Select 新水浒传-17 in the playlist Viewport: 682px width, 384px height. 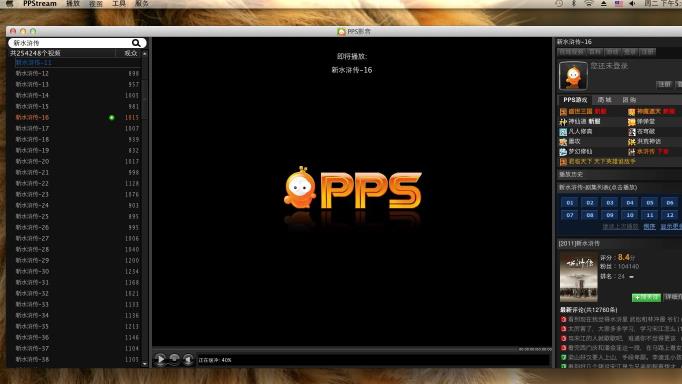pos(77,128)
